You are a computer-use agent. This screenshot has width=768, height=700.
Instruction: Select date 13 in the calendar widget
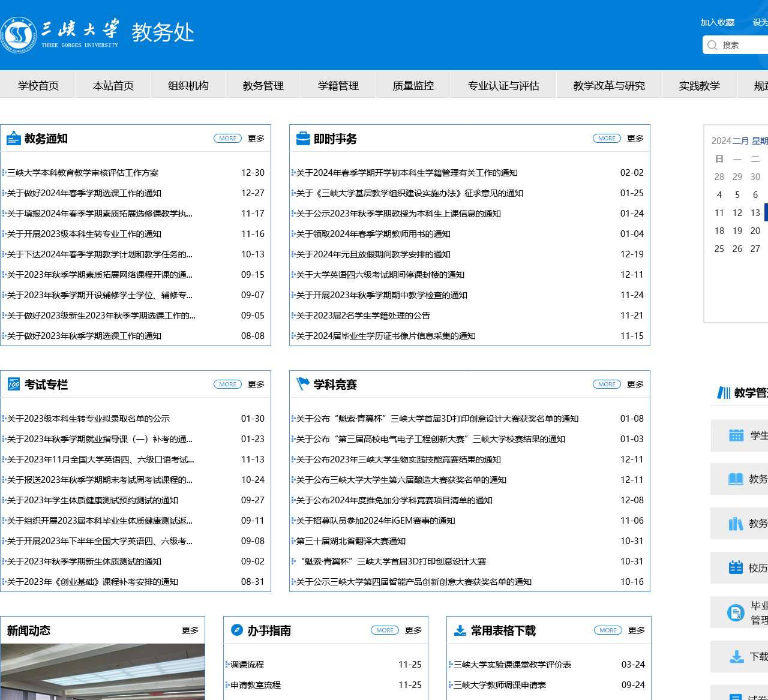[x=755, y=212]
